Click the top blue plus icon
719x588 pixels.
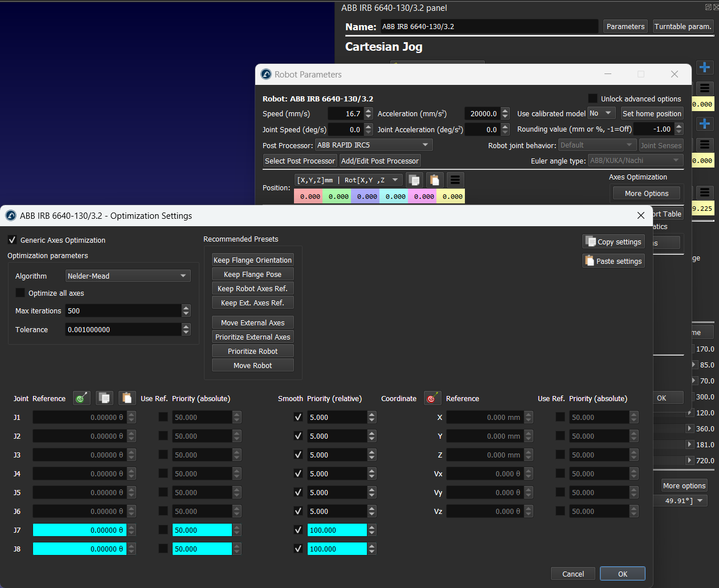pyautogui.click(x=705, y=67)
